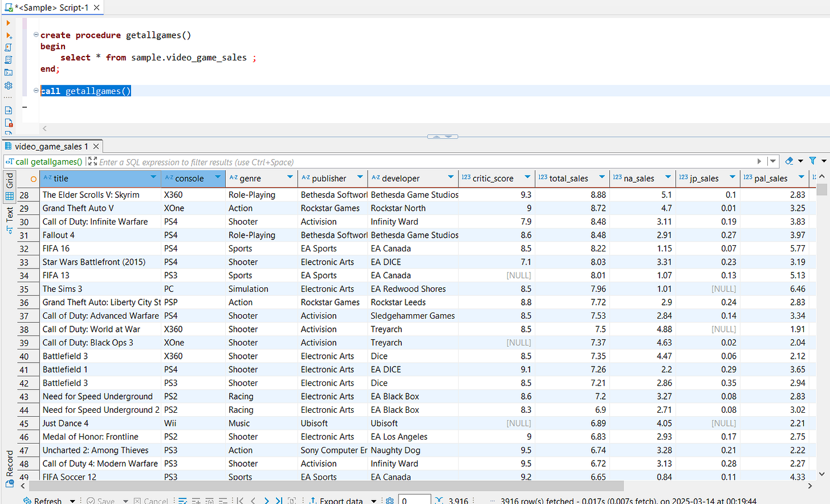The width and height of the screenshot is (830, 504).
Task: Click the Cancel button
Action: click(151, 501)
